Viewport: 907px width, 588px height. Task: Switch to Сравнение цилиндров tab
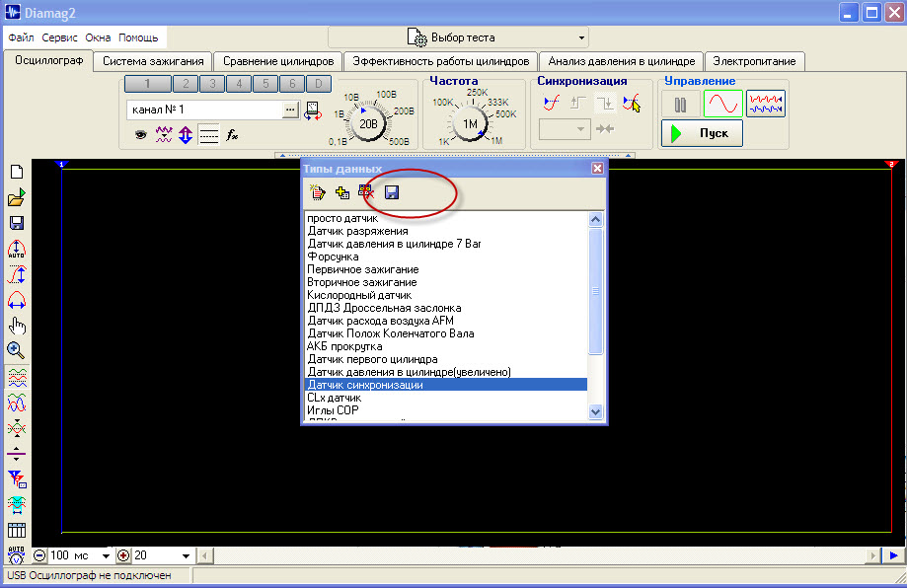278,61
